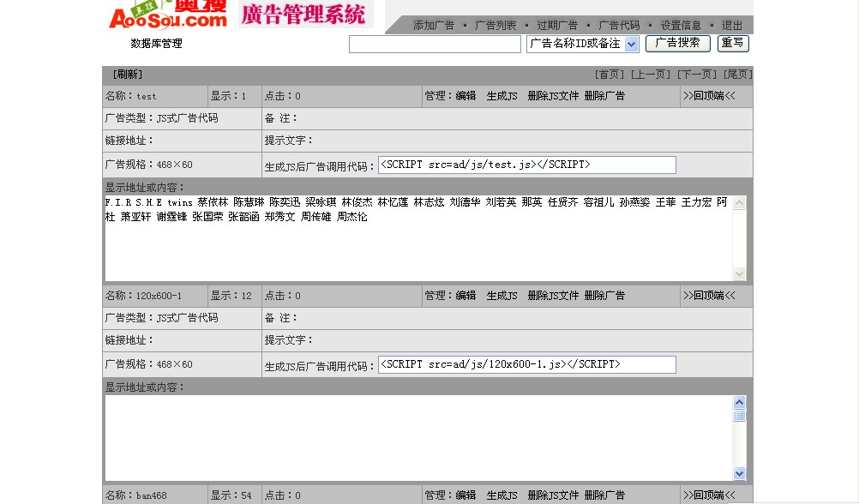
Task: Go to [上一页] previous page
Action: pyautogui.click(x=651, y=75)
